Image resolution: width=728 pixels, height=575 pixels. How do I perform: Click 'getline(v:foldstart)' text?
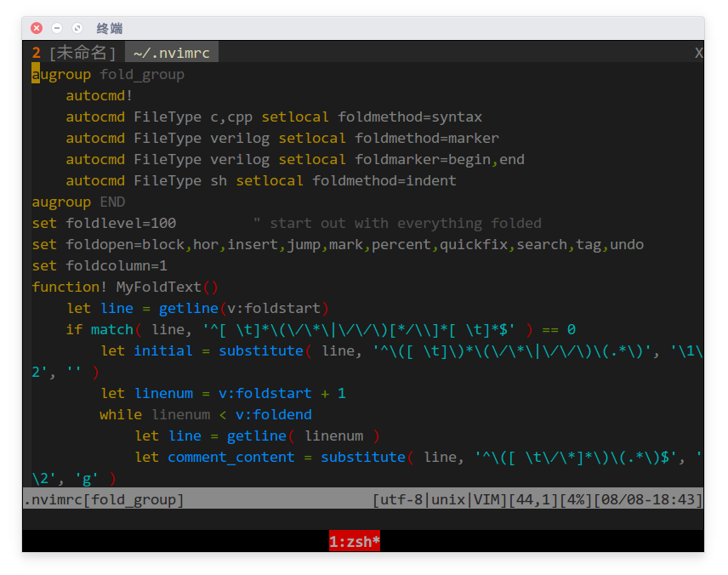(x=244, y=309)
